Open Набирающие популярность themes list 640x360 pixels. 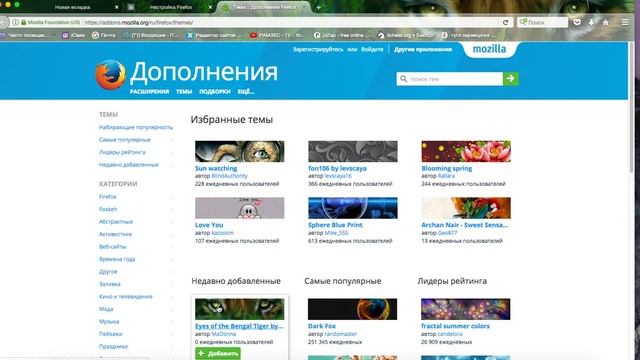tap(136, 127)
